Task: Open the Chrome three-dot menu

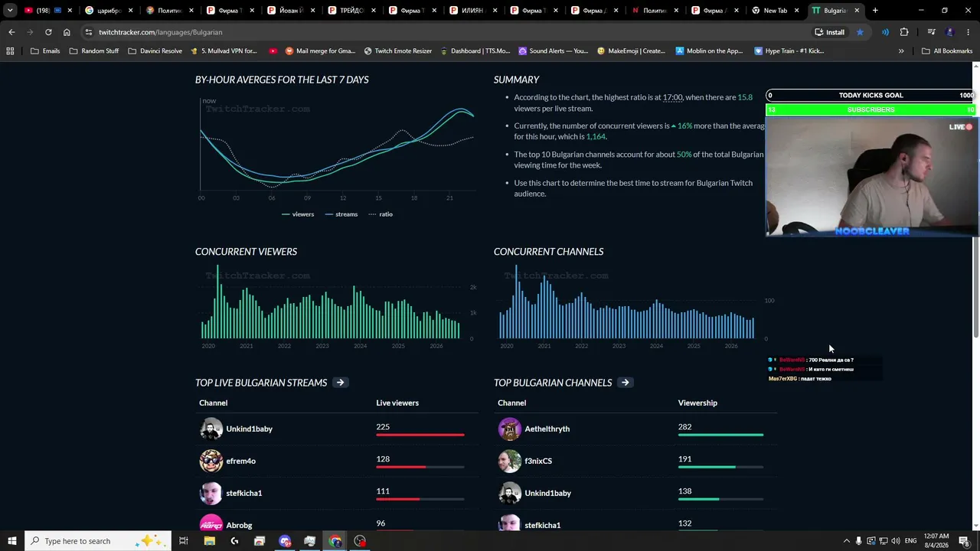Action: [x=969, y=32]
